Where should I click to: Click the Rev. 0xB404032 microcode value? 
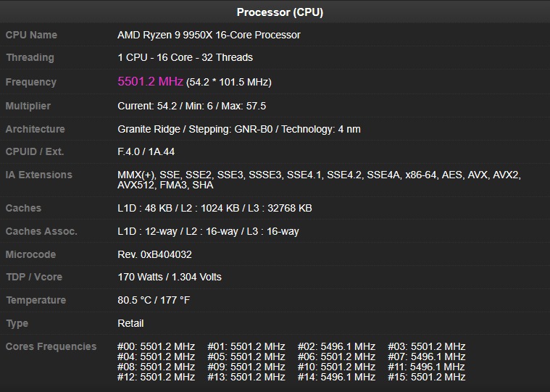pyautogui.click(x=154, y=254)
